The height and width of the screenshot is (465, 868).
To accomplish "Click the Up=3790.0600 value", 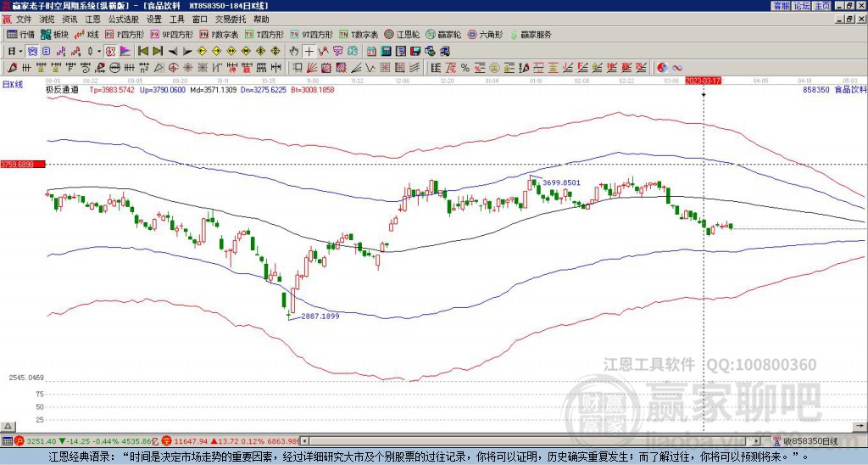I will pos(163,89).
